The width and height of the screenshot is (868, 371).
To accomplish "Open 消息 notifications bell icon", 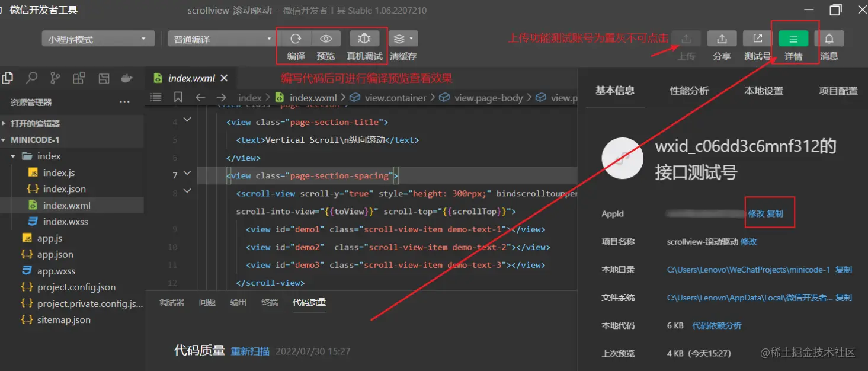I will (x=829, y=39).
